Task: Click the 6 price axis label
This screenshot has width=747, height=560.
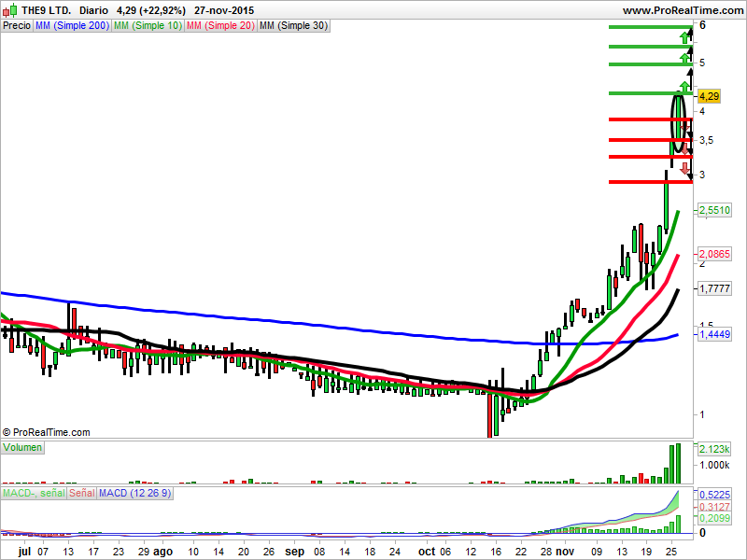Action: pyautogui.click(x=703, y=25)
